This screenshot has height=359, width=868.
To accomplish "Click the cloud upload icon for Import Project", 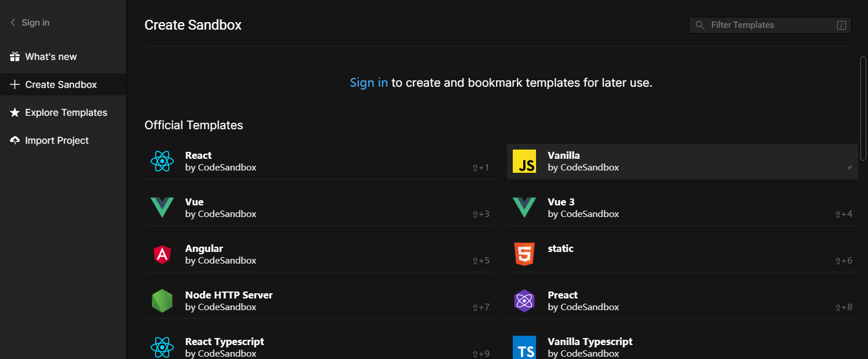I will click(15, 140).
